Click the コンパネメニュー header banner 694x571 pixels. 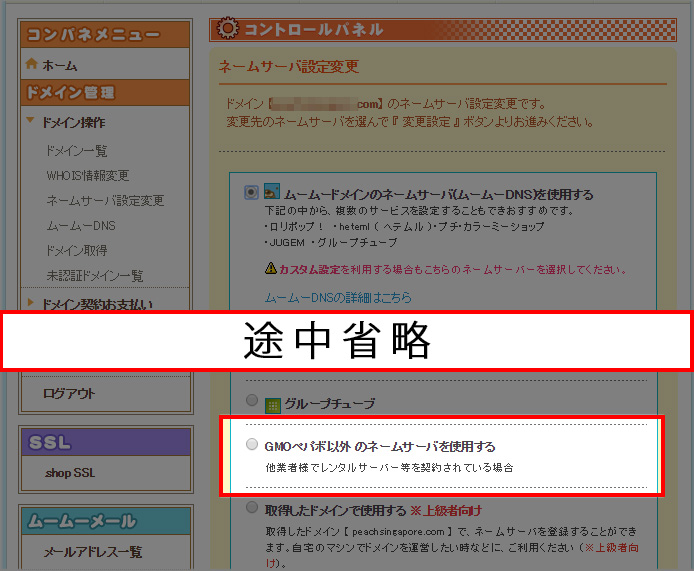point(105,34)
